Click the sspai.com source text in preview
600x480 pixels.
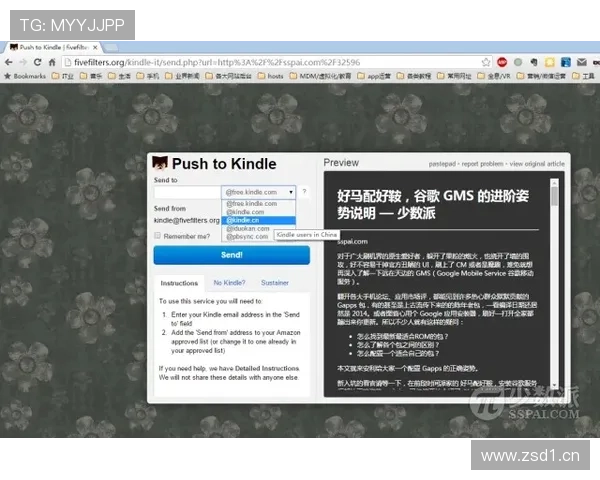[352, 242]
